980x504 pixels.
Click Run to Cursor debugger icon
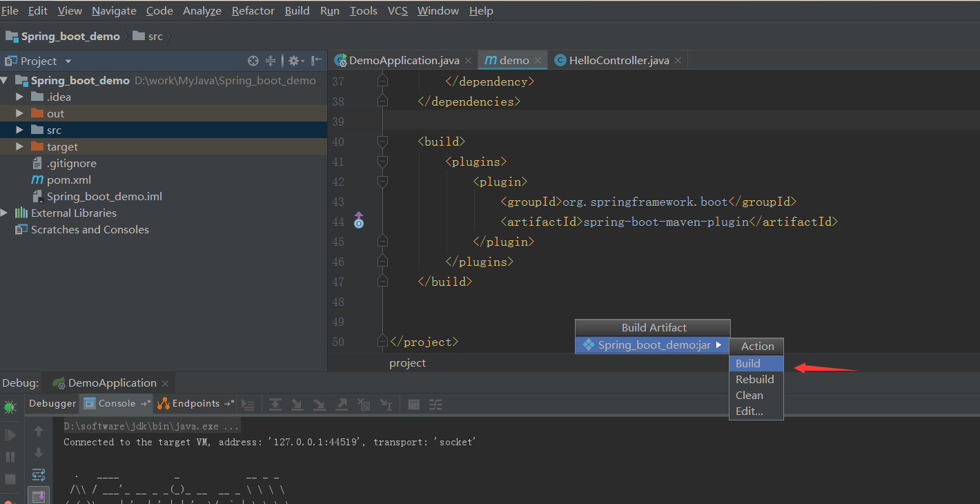pos(386,405)
